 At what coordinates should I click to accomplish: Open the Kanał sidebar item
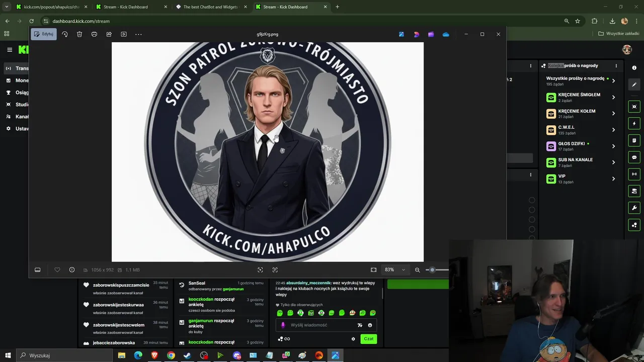coord(17,117)
